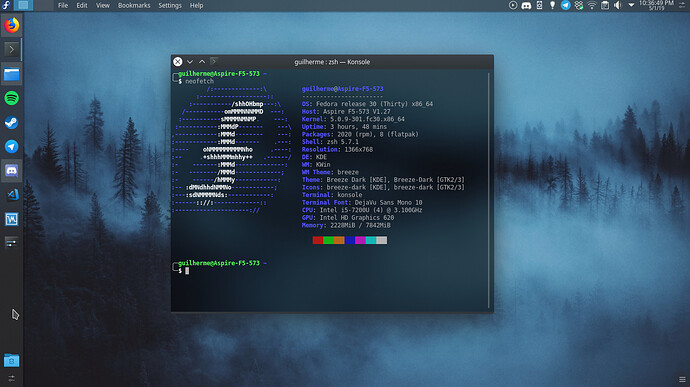Open the Settings menu
690x387 pixels.
tap(170, 6)
